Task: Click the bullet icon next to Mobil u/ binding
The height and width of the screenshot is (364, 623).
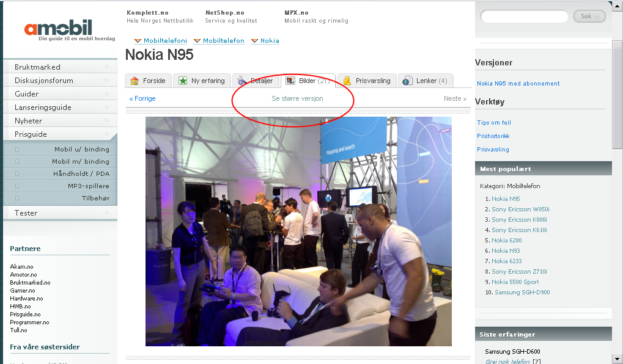Action: [17, 150]
